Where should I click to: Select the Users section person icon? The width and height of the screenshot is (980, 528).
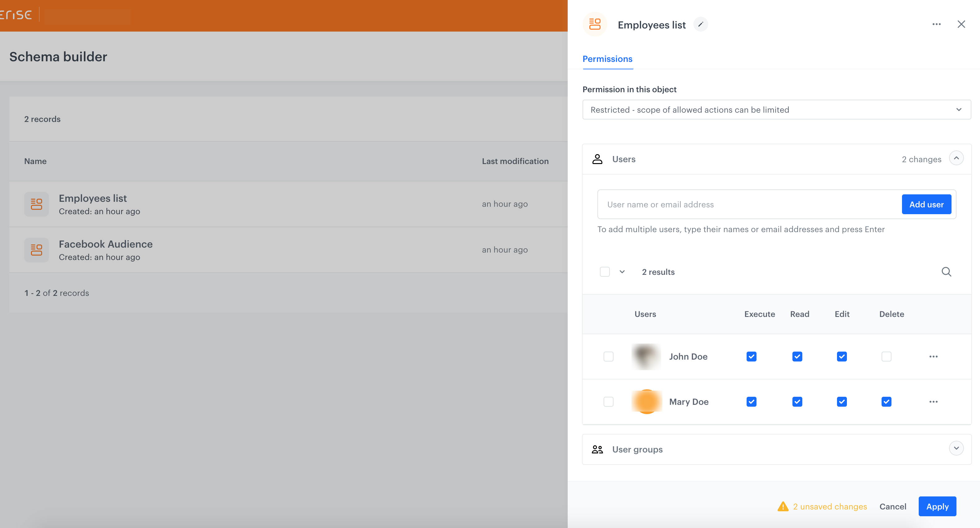[x=597, y=159]
